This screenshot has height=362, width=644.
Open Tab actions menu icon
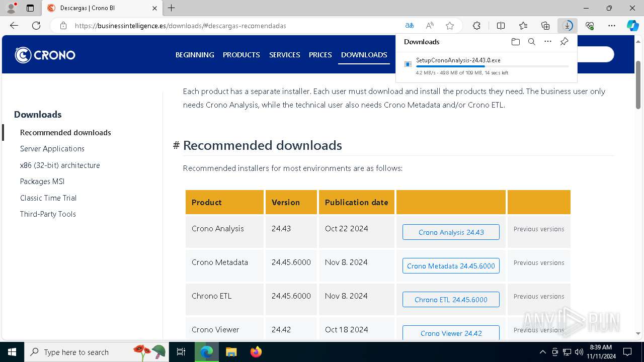click(30, 8)
